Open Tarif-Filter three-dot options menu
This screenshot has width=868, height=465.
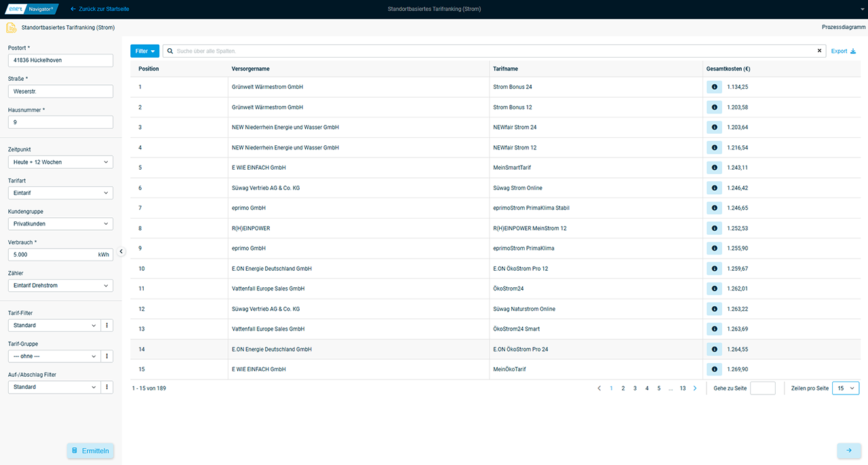tap(106, 325)
